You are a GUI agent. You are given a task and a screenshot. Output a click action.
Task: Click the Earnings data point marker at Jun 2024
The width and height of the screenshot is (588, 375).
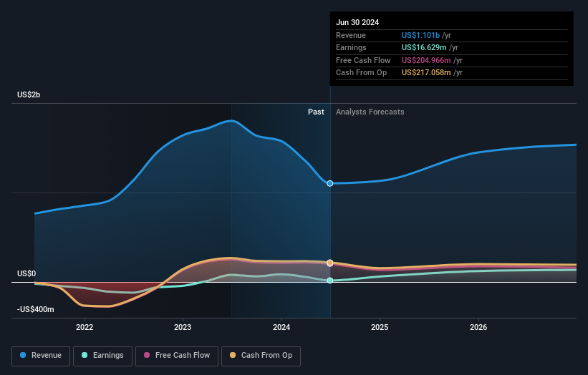tap(330, 281)
